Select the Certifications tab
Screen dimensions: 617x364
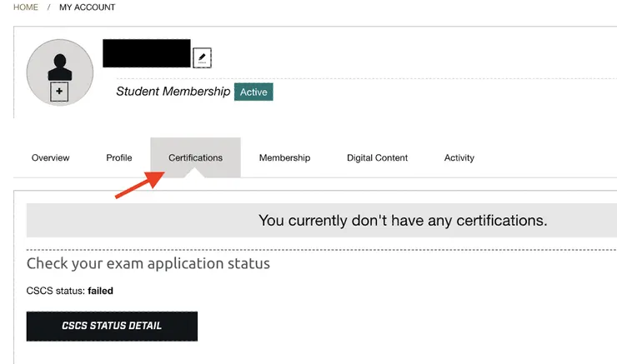[x=195, y=157]
